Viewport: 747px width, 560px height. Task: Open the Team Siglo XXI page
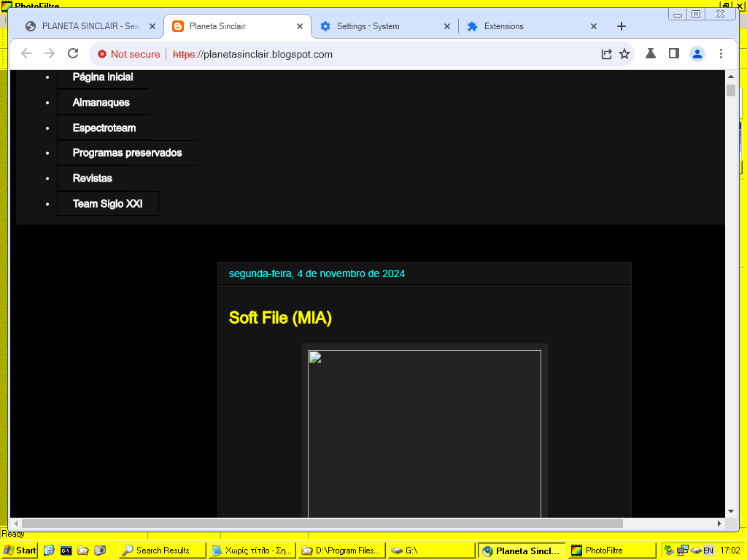108,204
